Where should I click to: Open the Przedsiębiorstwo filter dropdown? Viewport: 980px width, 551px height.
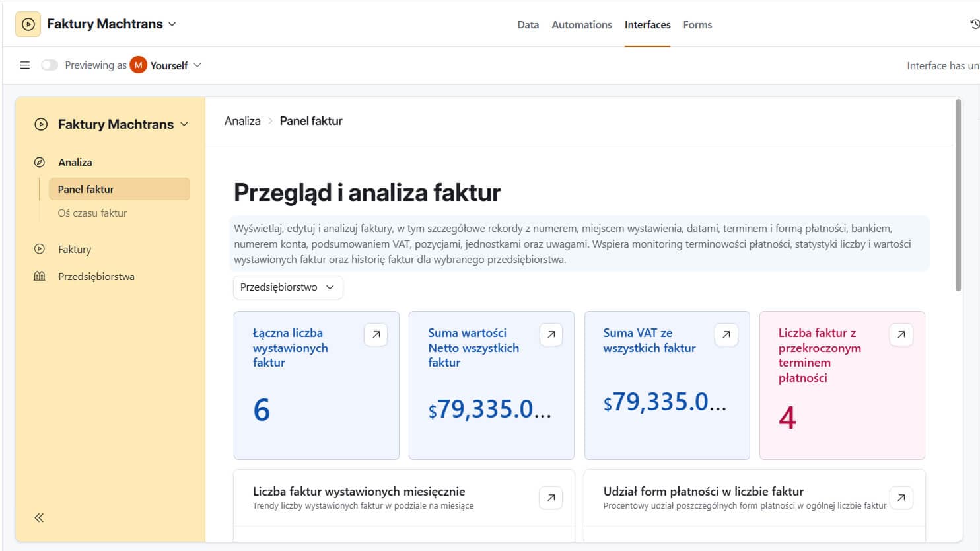click(287, 287)
